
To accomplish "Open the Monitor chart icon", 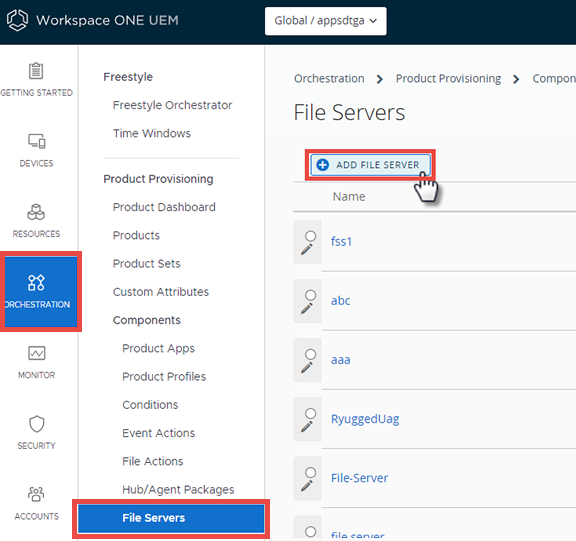I will pos(37,353).
